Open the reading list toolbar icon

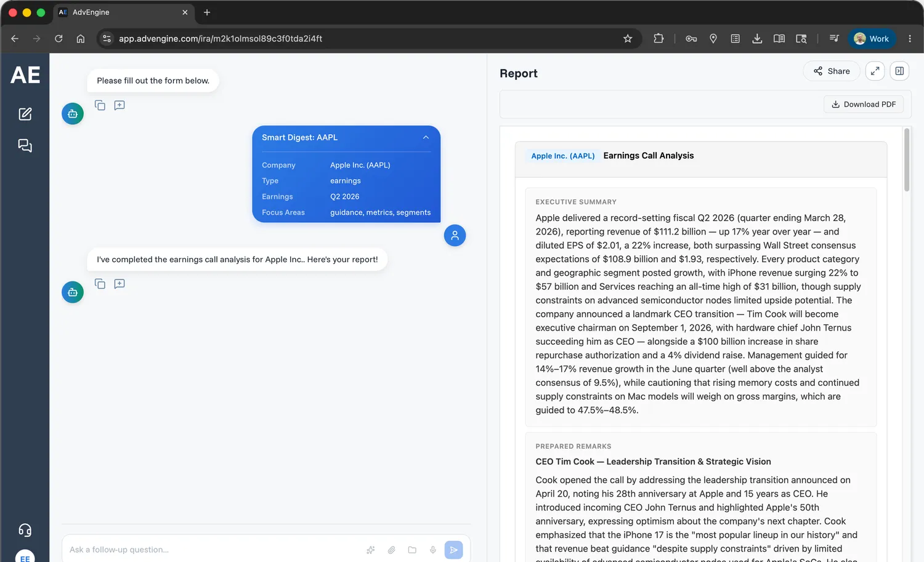735,39
